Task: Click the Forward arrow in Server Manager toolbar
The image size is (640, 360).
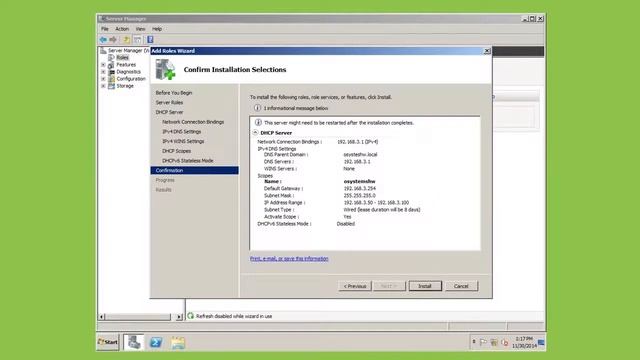Action: tap(113, 40)
